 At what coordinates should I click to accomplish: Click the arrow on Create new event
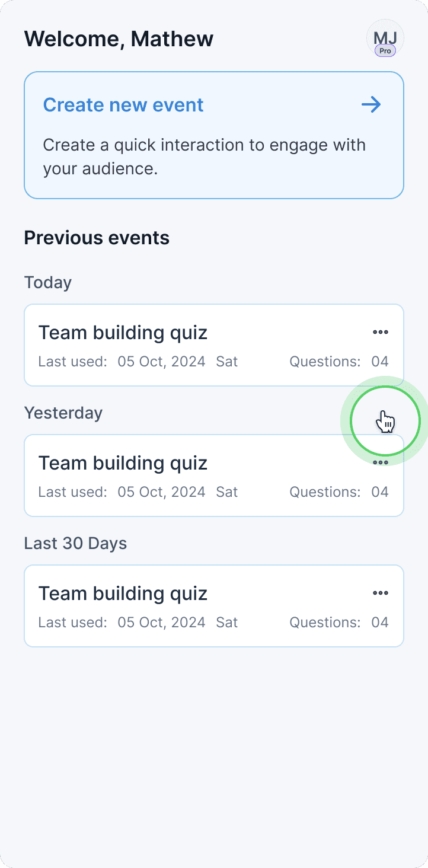click(371, 105)
